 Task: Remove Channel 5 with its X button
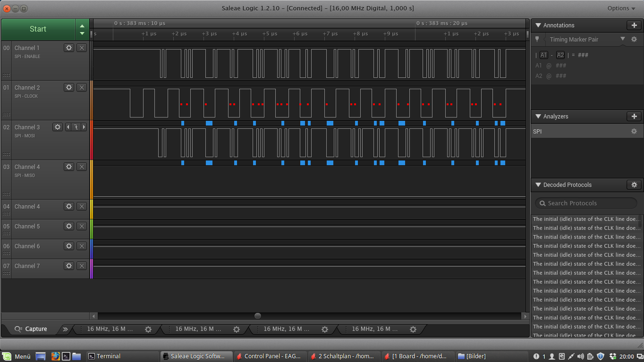click(82, 226)
